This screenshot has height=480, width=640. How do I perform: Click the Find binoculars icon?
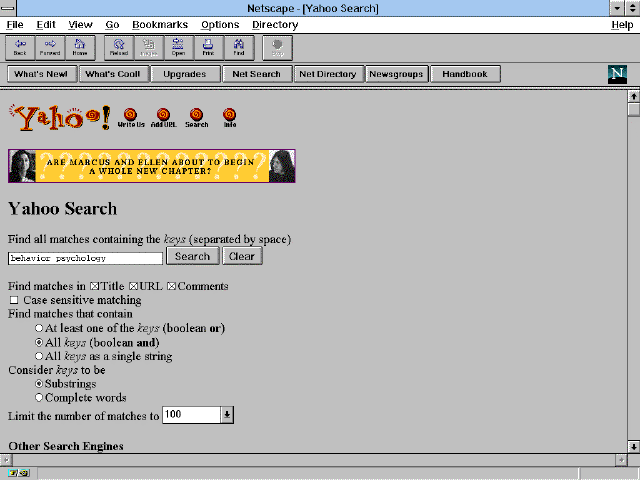pyautogui.click(x=239, y=48)
